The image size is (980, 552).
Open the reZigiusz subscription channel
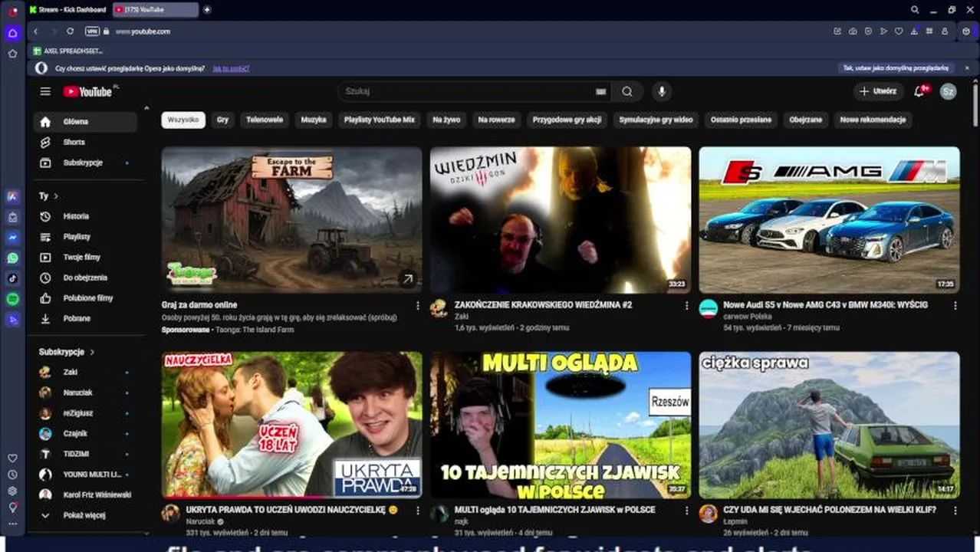(84, 413)
